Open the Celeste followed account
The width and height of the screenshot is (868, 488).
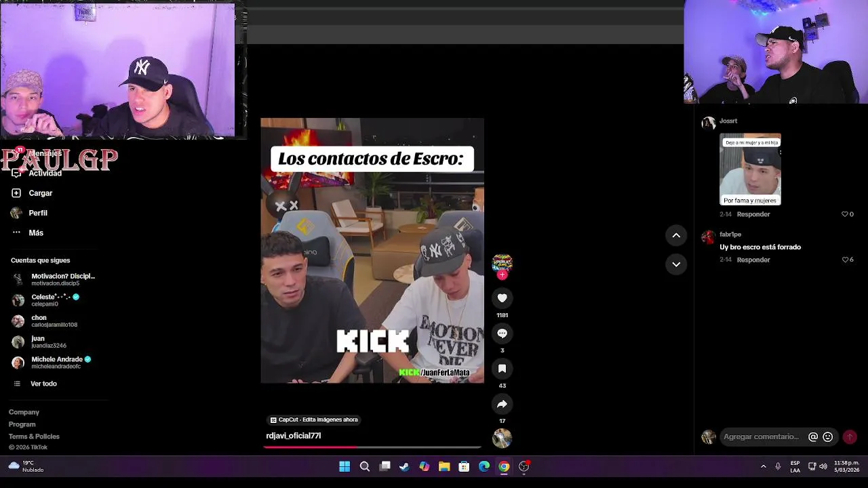coord(46,300)
